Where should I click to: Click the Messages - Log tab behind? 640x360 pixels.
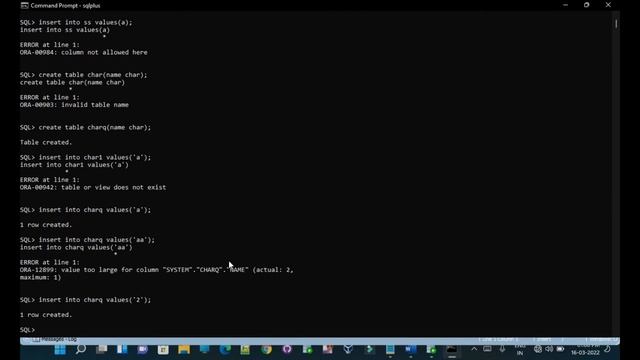[55, 340]
